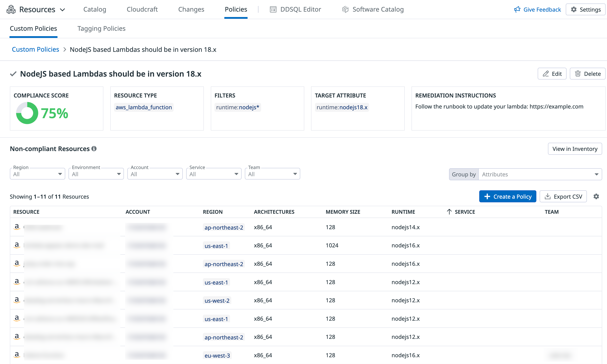607x364 pixels.
Task: Switch to the Tagging Policies tab
Action: [x=101, y=28]
